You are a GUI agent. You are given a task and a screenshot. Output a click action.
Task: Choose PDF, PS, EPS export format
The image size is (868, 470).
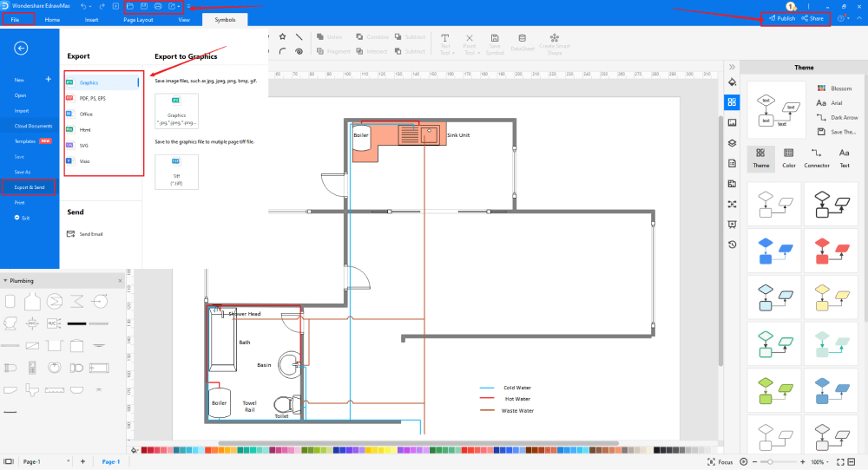(x=92, y=99)
